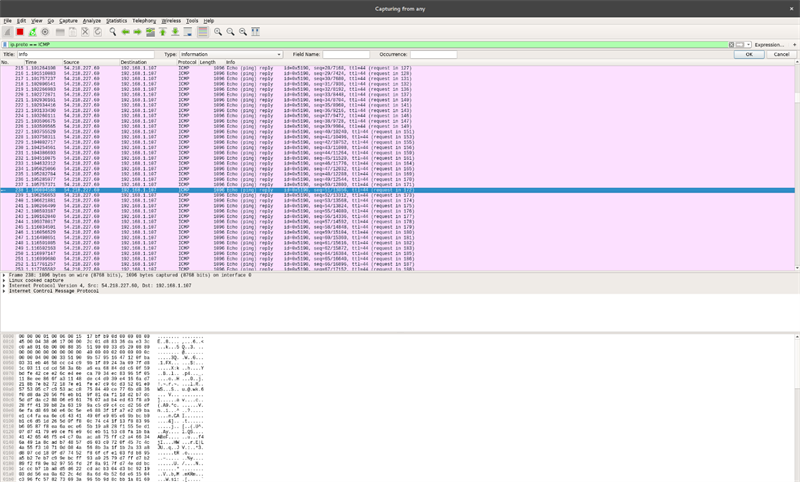Open the Type dropdown showing Information

230,54
